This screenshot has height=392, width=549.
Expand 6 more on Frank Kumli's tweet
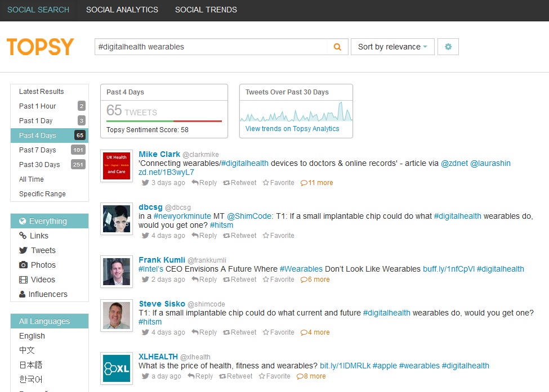315,280
